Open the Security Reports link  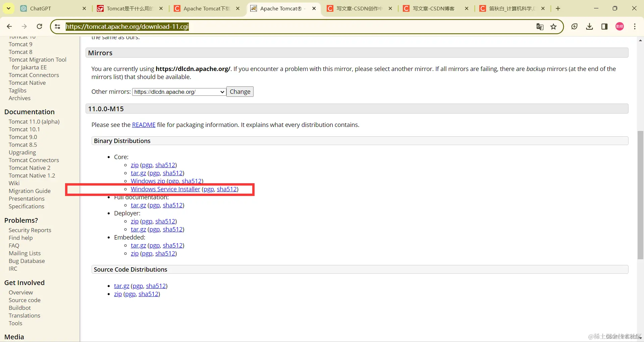pos(30,230)
